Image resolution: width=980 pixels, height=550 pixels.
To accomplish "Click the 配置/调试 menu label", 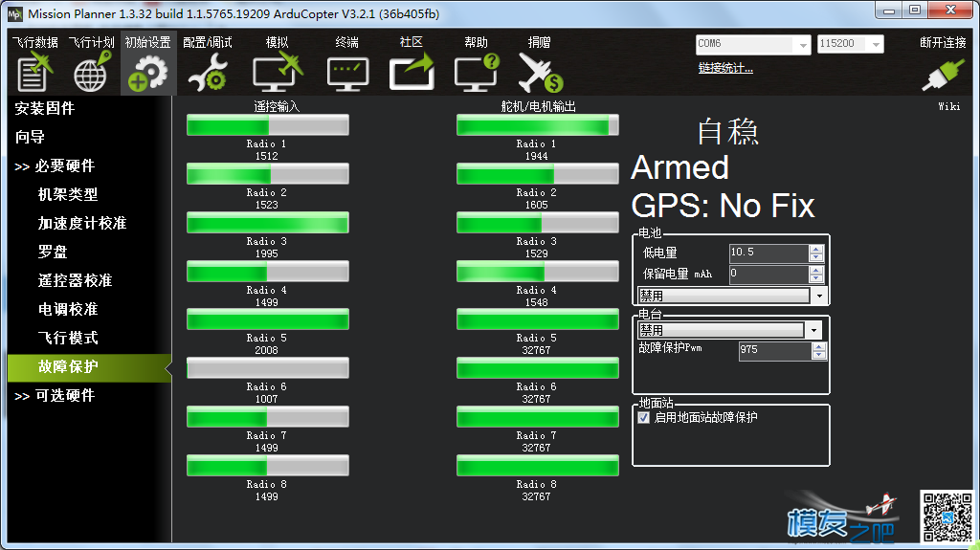I will tap(208, 42).
